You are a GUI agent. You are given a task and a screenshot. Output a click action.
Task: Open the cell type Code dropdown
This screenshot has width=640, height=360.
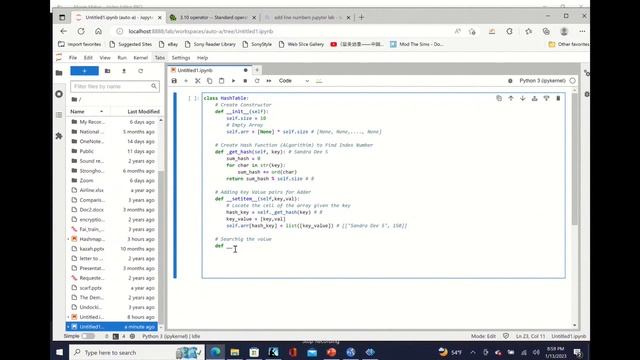click(293, 81)
